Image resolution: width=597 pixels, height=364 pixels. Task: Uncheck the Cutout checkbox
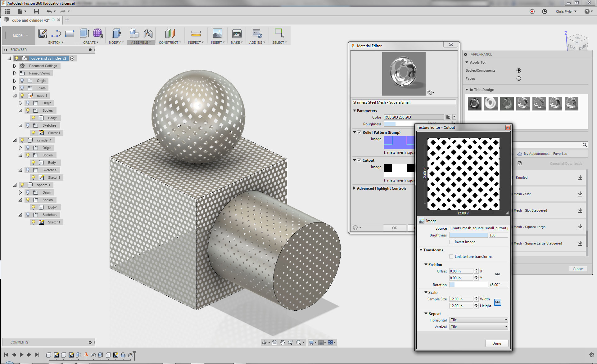(x=359, y=160)
